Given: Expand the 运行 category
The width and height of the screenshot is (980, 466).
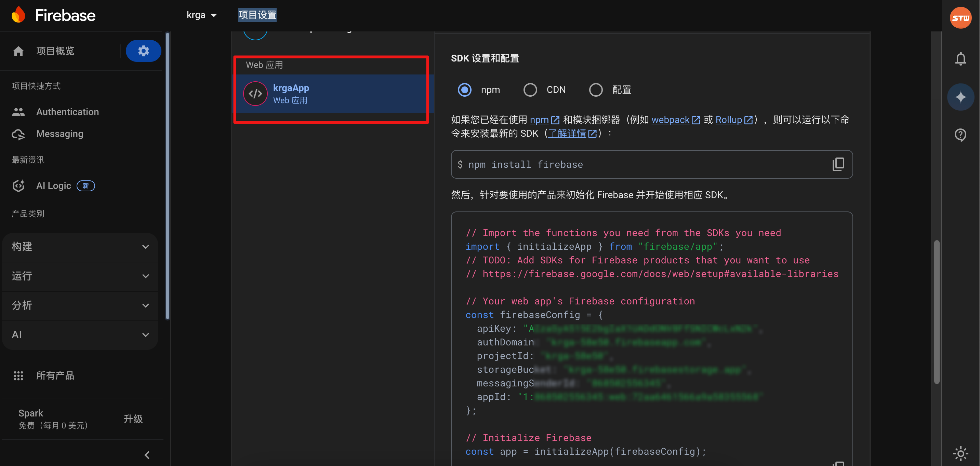Looking at the screenshot, I should (80, 276).
